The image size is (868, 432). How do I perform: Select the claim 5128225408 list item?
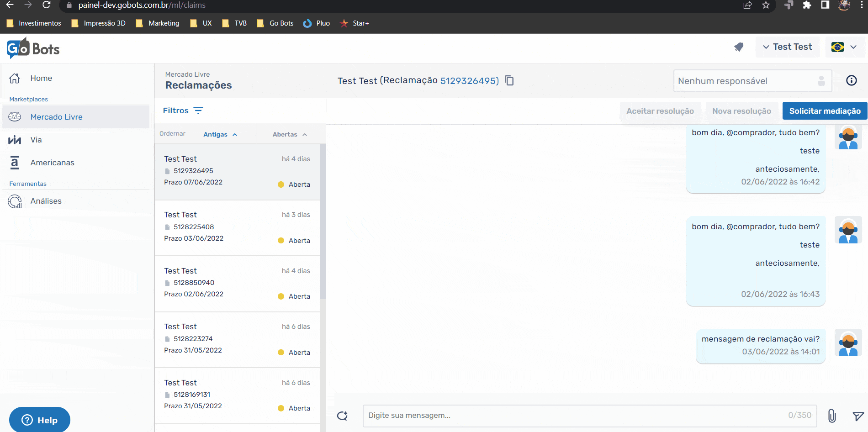[237, 228]
